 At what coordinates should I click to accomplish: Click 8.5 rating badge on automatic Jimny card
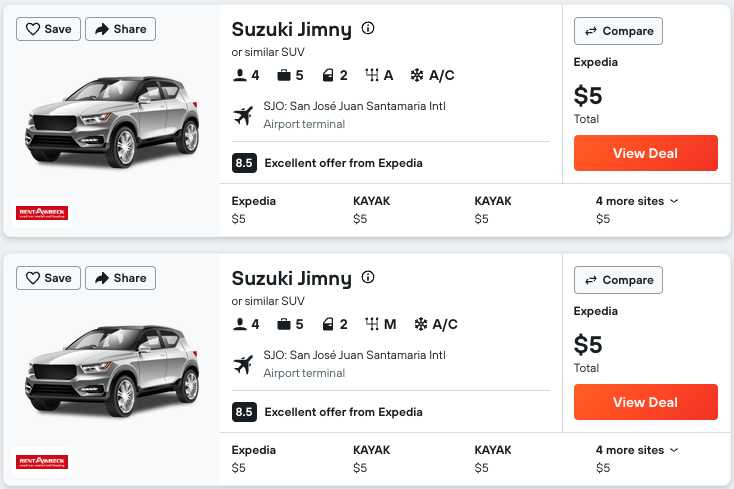[x=244, y=163]
